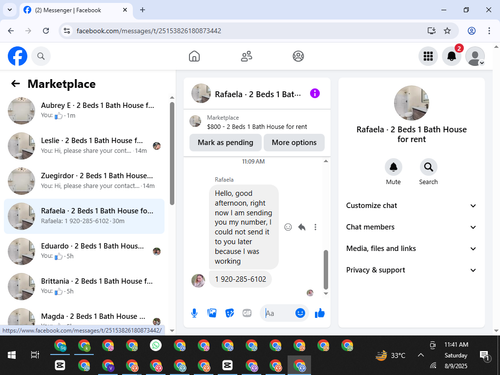500x375 pixels.
Task: Open Magda conversation
Action: pos(84,317)
